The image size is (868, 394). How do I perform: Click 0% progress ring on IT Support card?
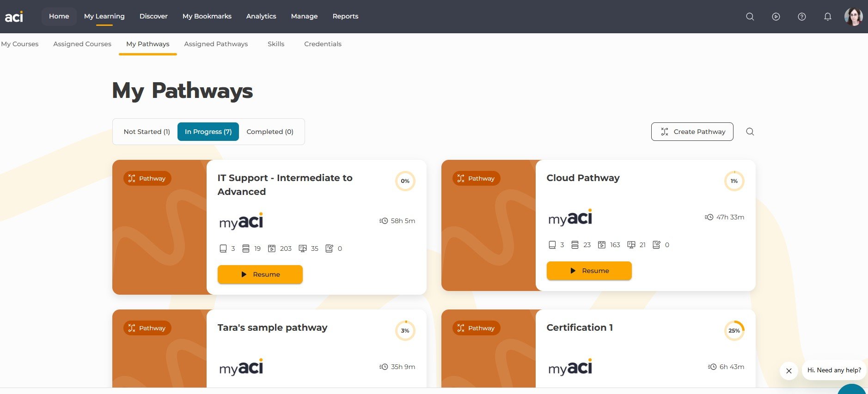click(x=405, y=181)
